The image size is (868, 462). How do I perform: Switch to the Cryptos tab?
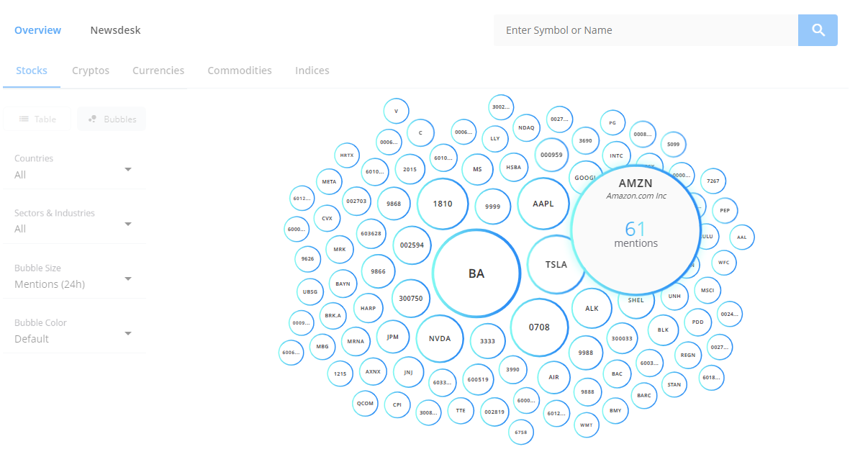(91, 71)
